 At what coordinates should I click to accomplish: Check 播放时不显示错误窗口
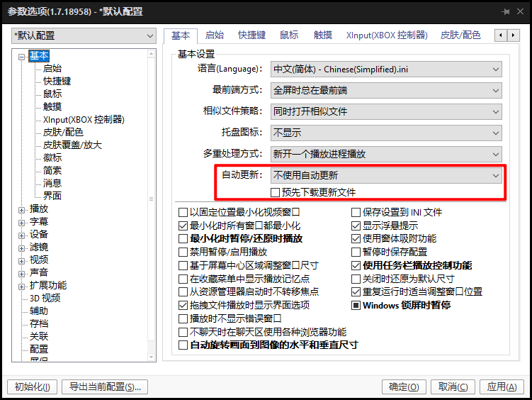183,319
